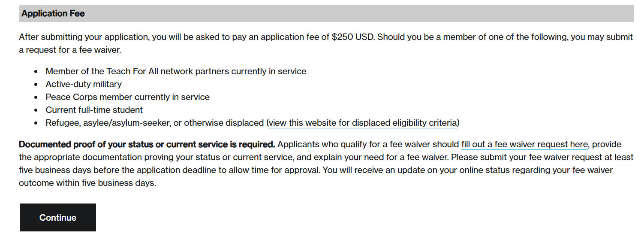The height and width of the screenshot is (237, 644).
Task: Click the bullet before Teach For All item
Action: [36, 72]
